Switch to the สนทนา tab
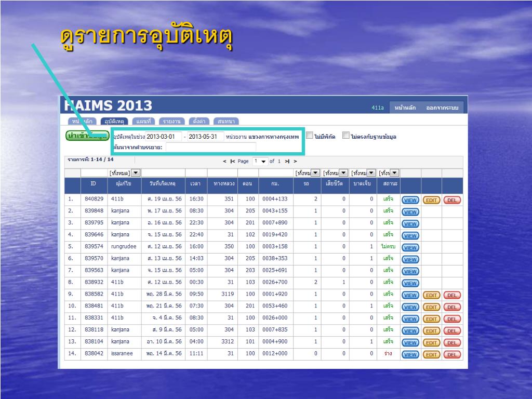 tap(227, 121)
